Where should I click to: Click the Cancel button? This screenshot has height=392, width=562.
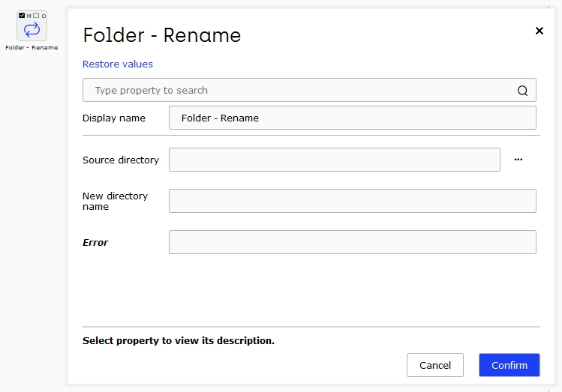434,365
